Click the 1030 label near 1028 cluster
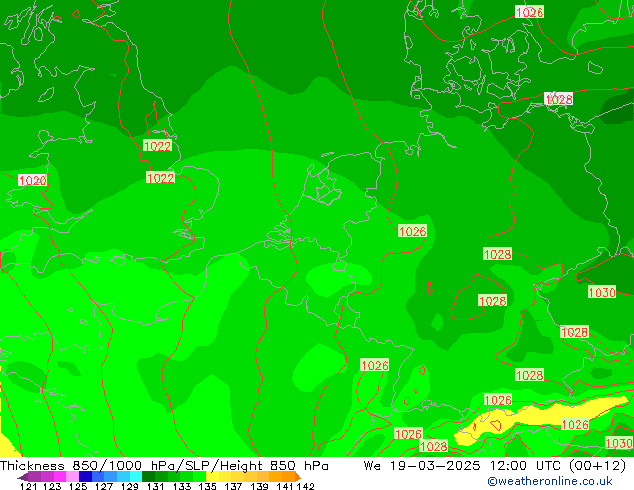This screenshot has width=634, height=490. click(x=602, y=292)
